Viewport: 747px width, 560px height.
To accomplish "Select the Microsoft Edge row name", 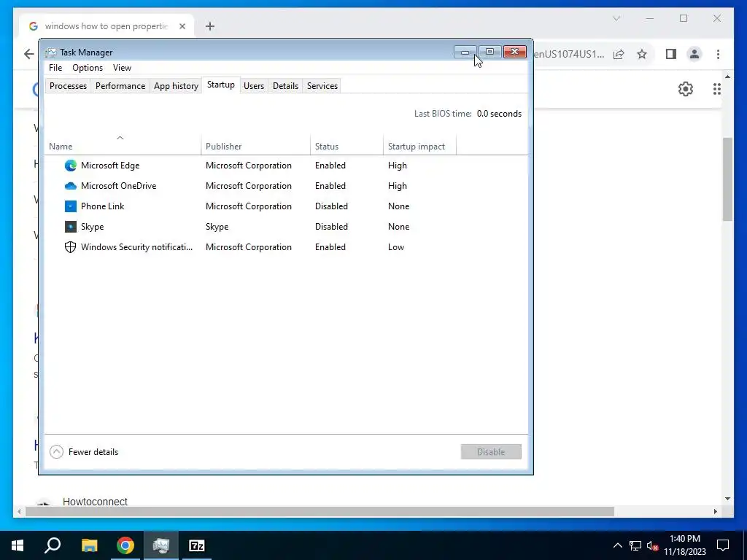I will point(110,166).
